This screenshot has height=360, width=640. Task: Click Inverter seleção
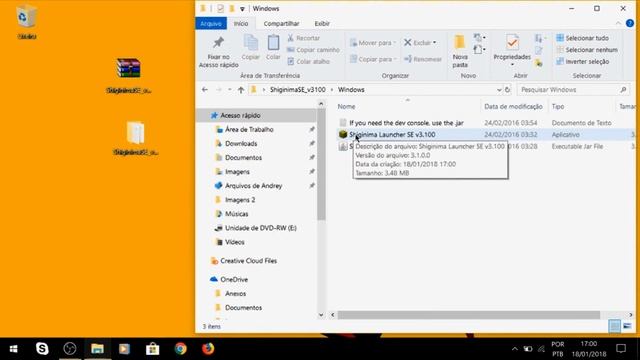[x=582, y=62]
